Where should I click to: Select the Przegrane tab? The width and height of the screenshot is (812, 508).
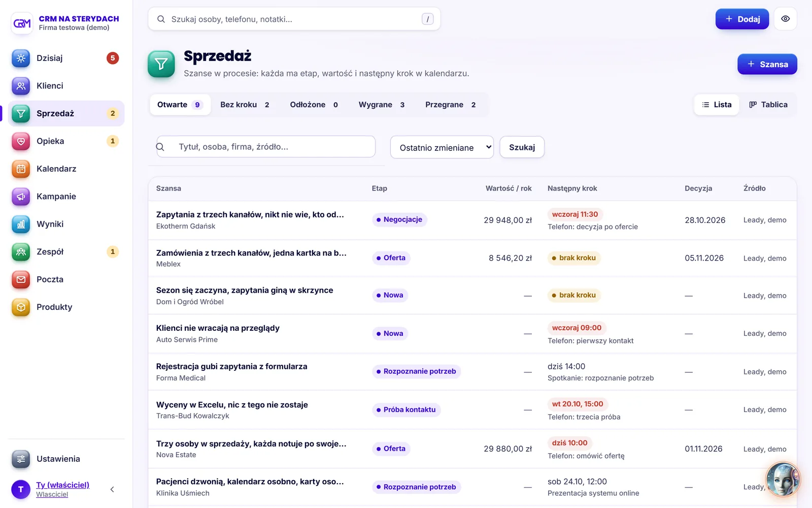tap(451, 105)
